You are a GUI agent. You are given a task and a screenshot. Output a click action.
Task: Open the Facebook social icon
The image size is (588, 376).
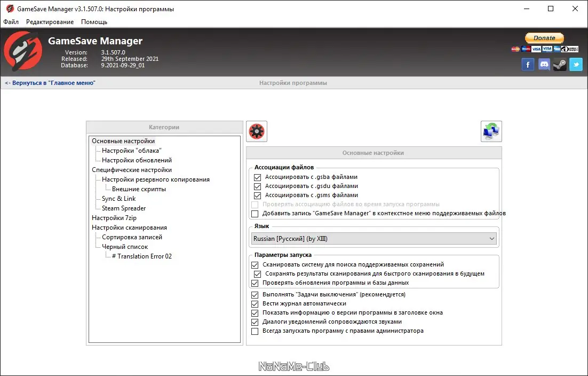point(528,65)
